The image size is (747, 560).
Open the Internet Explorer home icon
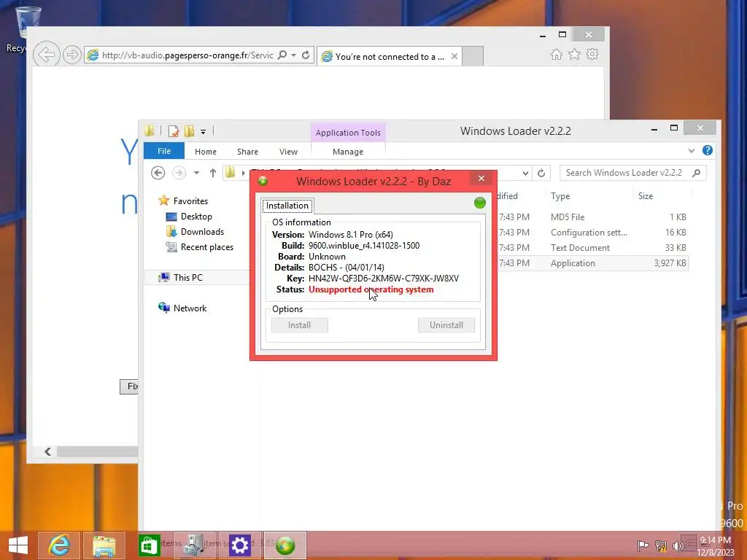point(556,55)
